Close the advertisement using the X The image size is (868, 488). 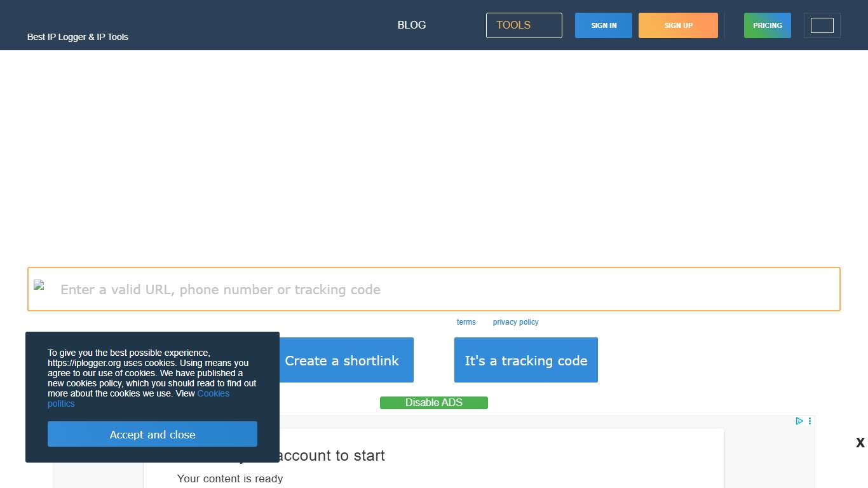[860, 442]
